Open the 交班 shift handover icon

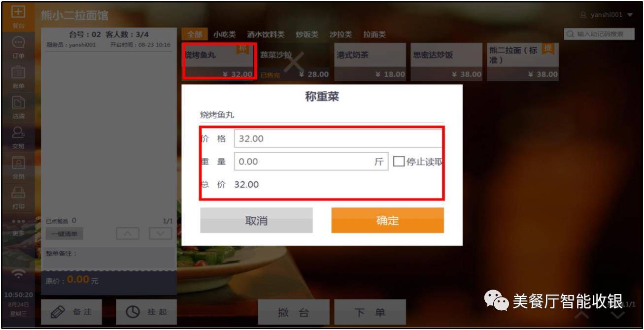pyautogui.click(x=18, y=137)
